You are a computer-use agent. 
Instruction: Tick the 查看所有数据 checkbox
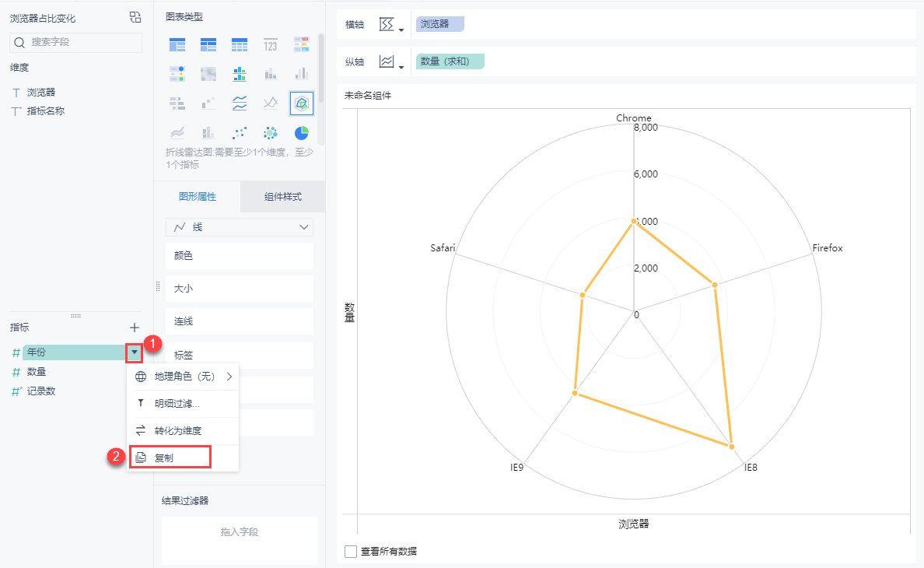point(351,552)
